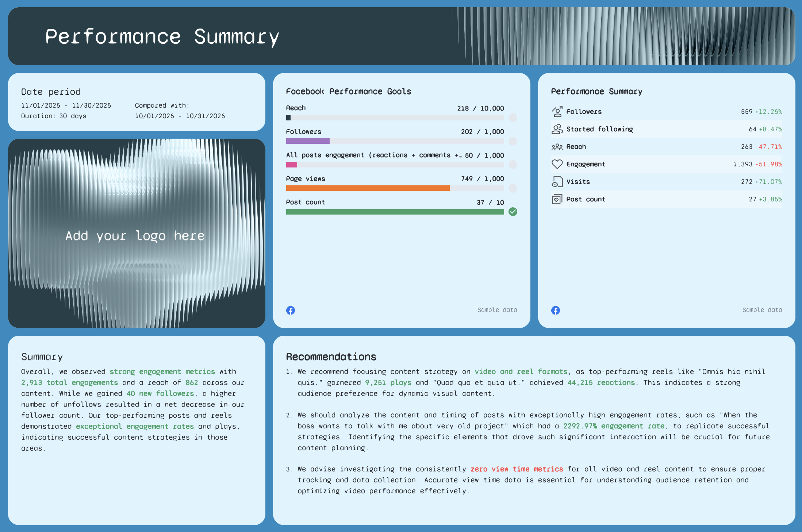Select the Reach group icon
The image size is (802, 532).
[557, 146]
